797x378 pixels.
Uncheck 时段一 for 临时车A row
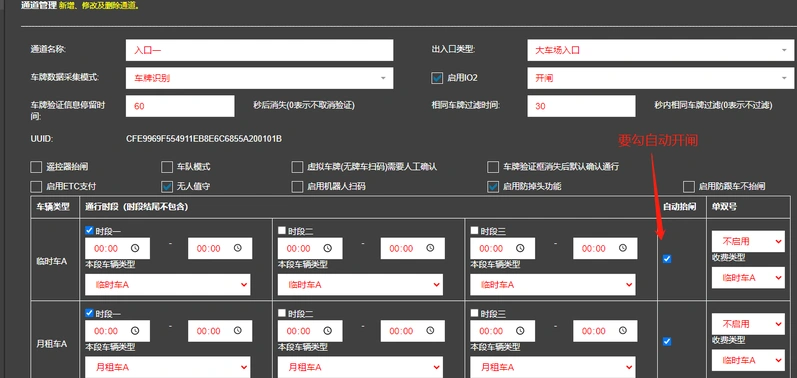[x=89, y=231]
